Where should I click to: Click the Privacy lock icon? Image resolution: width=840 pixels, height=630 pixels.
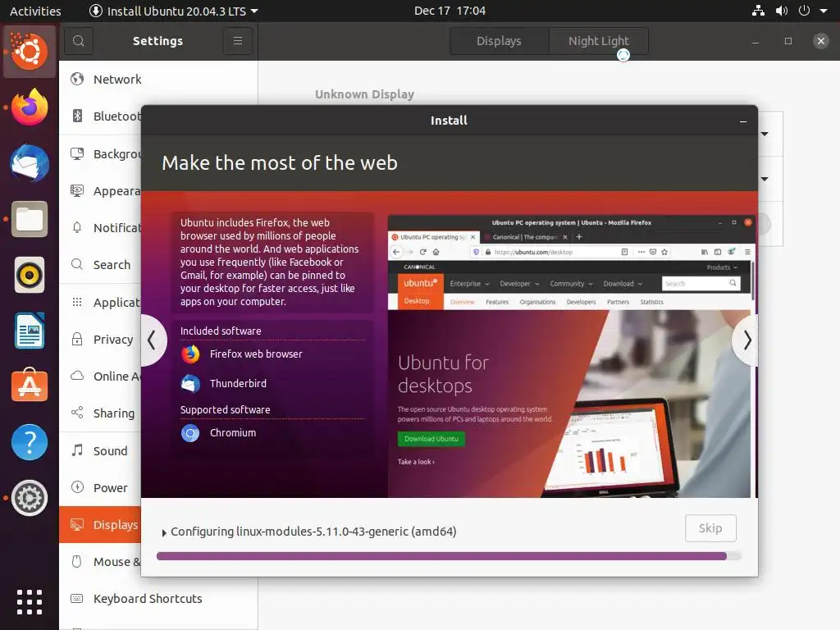(x=77, y=339)
